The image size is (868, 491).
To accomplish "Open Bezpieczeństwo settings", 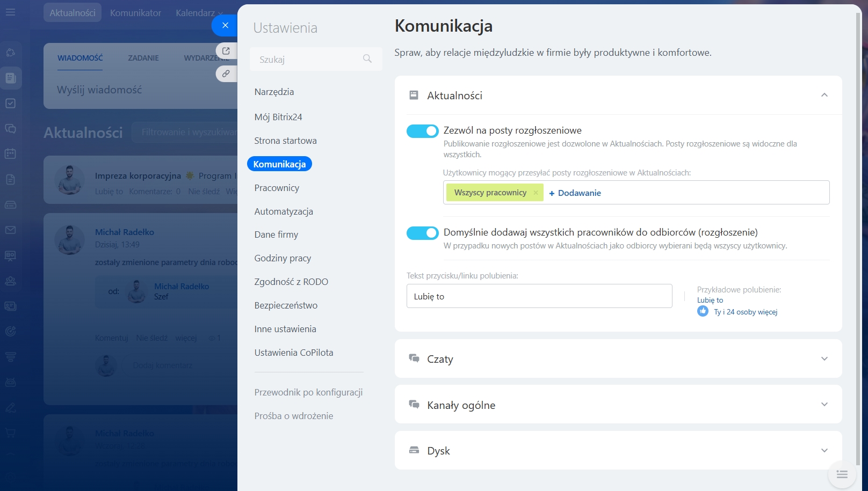I will click(x=286, y=305).
